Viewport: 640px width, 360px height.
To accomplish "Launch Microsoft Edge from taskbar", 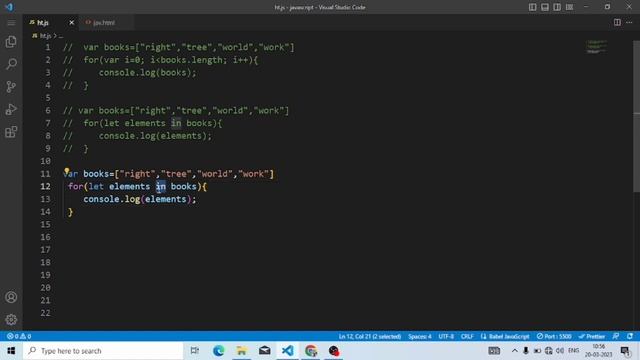I will (218, 351).
